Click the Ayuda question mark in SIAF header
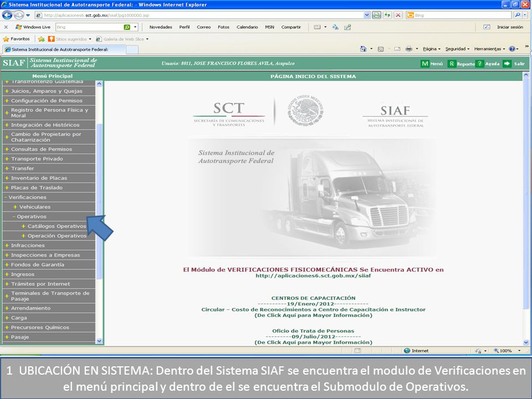 (479, 64)
